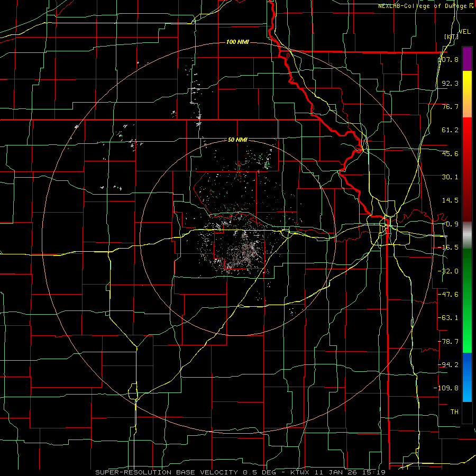The height and width of the screenshot is (476, 476).
Task: Click the TH label on the legend
Action: click(x=454, y=411)
